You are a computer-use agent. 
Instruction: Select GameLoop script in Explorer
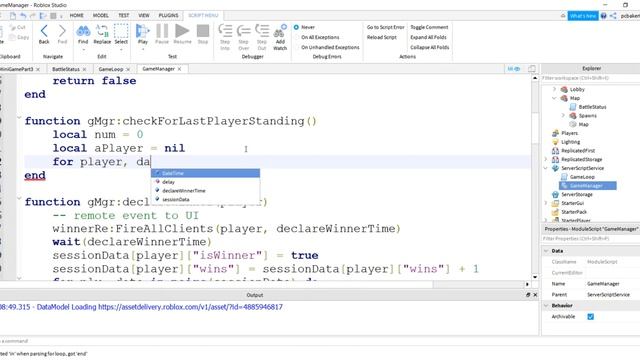(582, 177)
